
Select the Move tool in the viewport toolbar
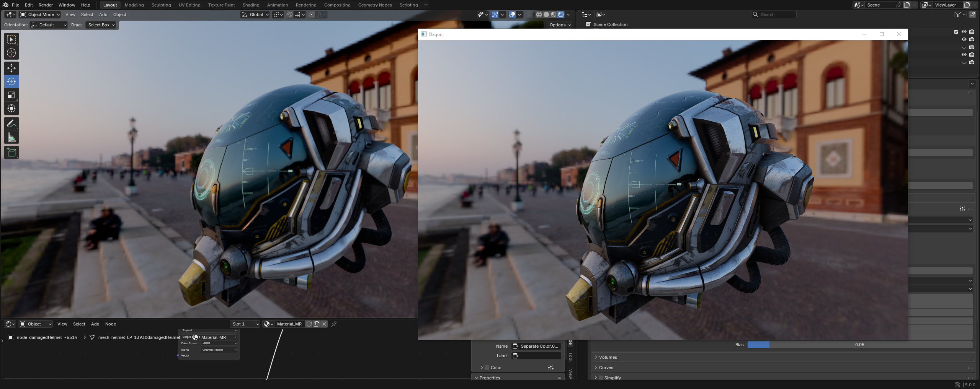click(11, 68)
